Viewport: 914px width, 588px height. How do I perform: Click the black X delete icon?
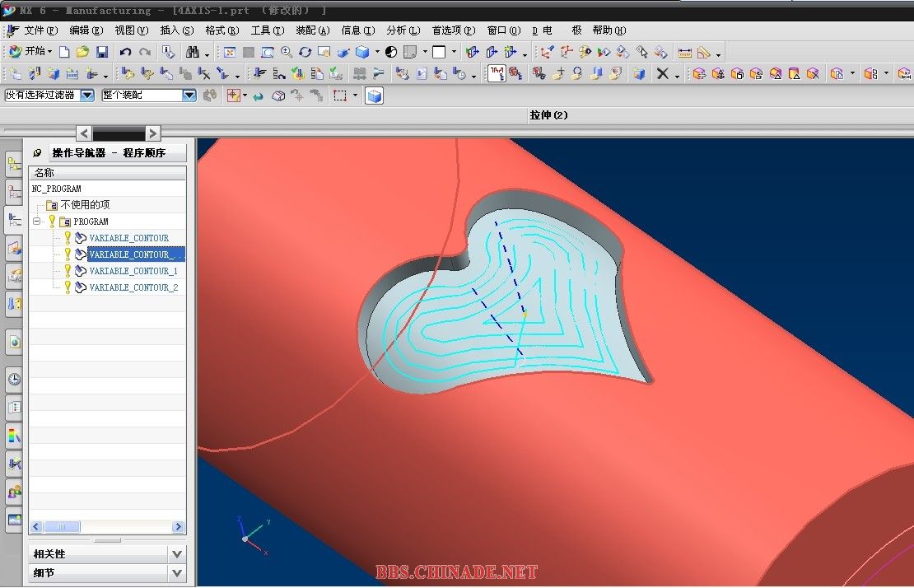coord(662,74)
